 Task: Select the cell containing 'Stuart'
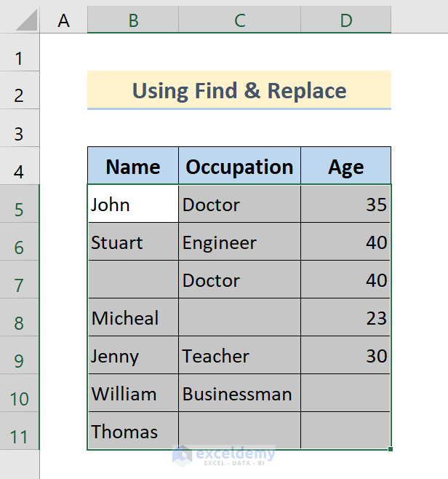click(x=133, y=242)
